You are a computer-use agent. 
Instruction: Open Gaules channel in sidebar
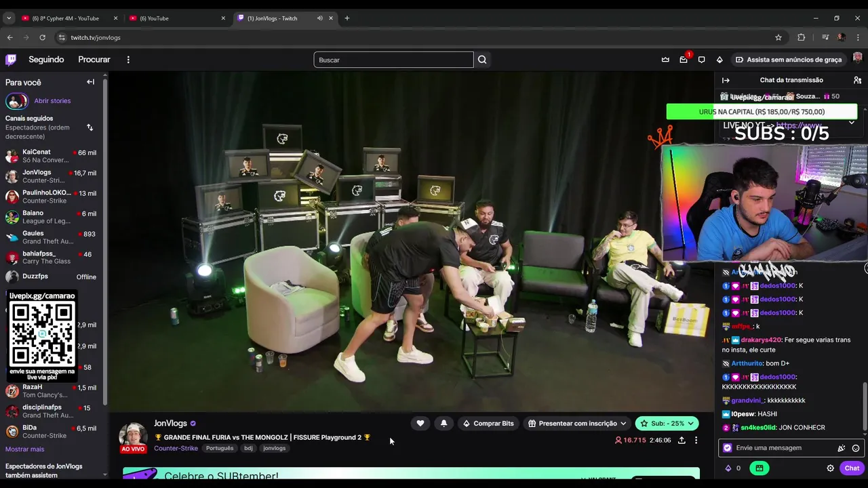coord(51,237)
